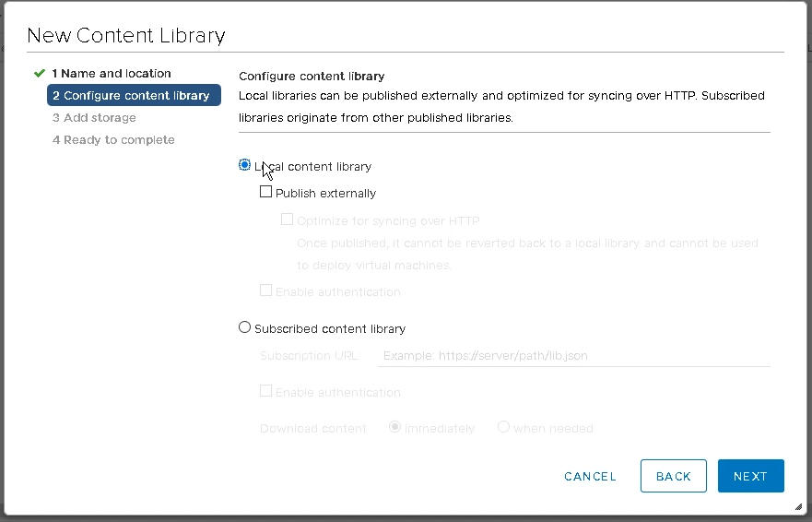The width and height of the screenshot is (812, 522).
Task: Toggle Enable authentication under Subscribed library
Action: click(265, 391)
